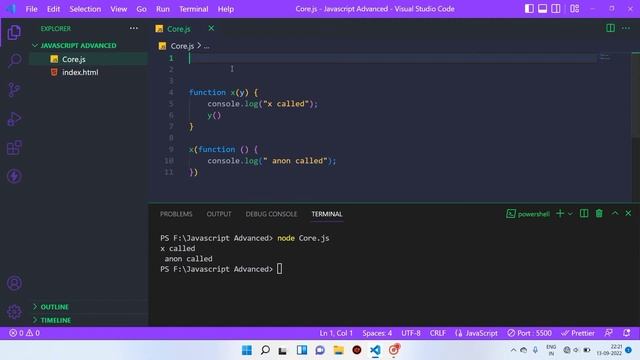Open errors and warnings status indicator
This screenshot has width=640, height=360.
click(24, 333)
